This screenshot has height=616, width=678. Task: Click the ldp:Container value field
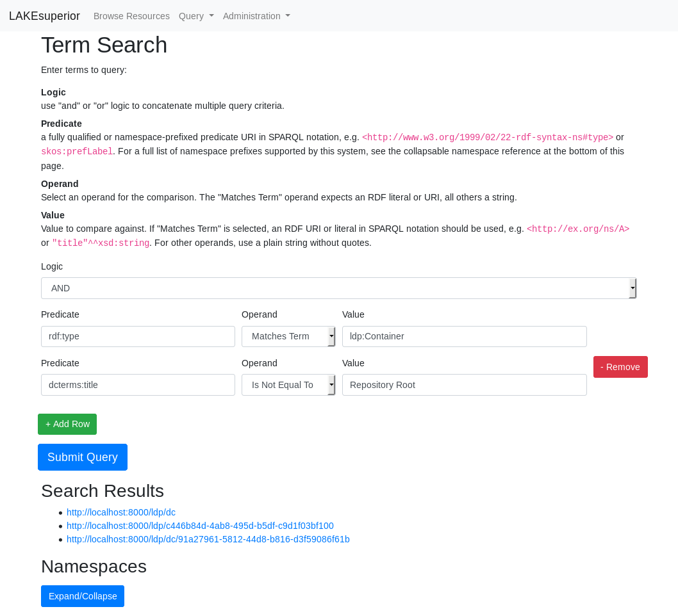pos(465,337)
